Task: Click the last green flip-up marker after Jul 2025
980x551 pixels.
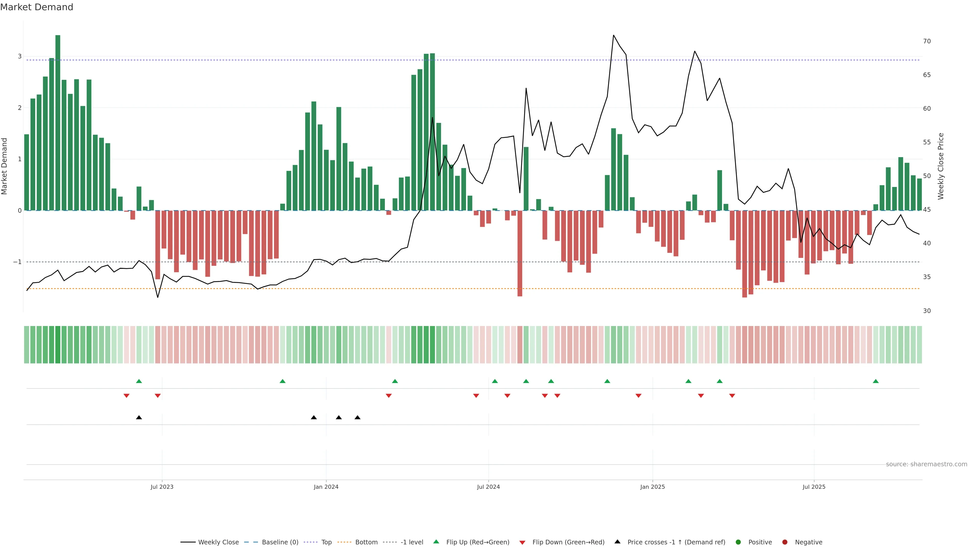Action: tap(876, 381)
